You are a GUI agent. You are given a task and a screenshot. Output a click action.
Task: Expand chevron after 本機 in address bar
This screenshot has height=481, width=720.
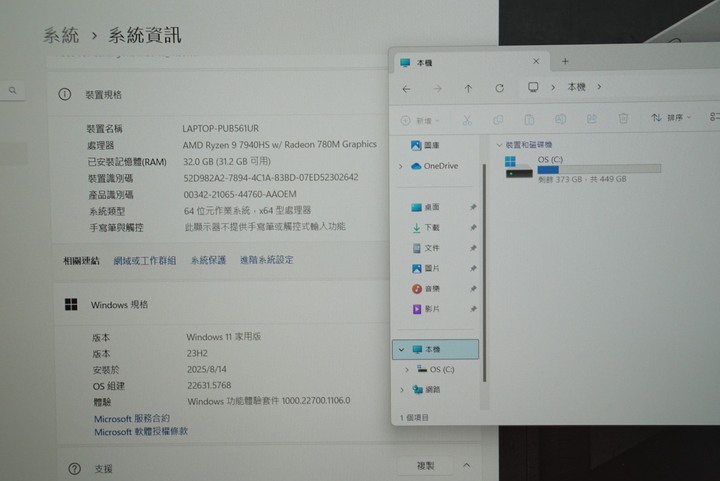click(x=599, y=86)
